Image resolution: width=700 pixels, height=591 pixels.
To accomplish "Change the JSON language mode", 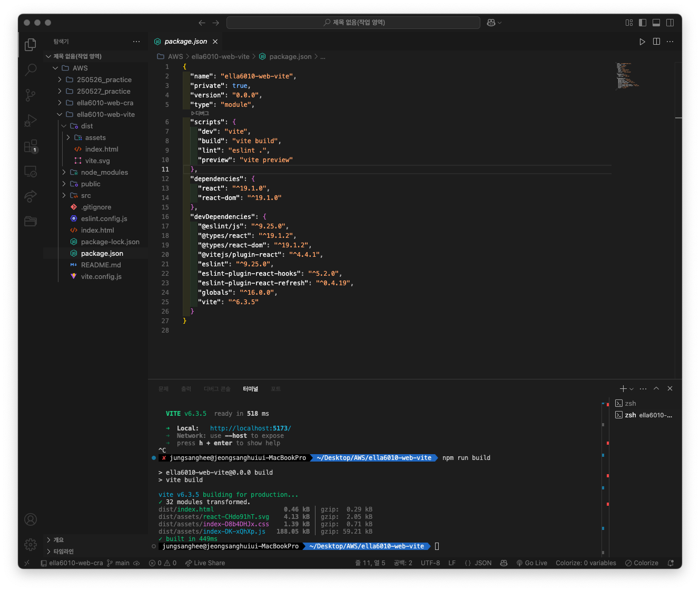I will point(483,563).
